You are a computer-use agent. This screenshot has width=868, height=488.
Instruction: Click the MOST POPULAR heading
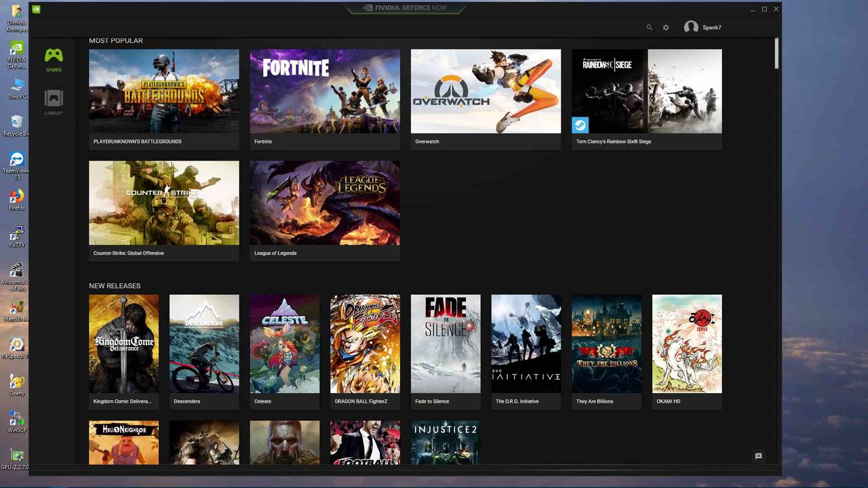coord(116,41)
